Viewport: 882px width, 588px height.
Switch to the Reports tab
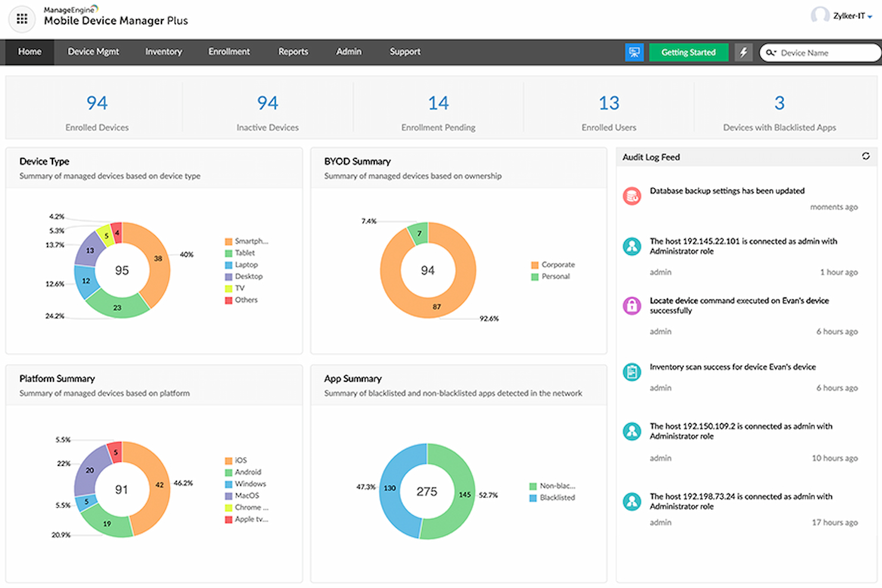(293, 52)
